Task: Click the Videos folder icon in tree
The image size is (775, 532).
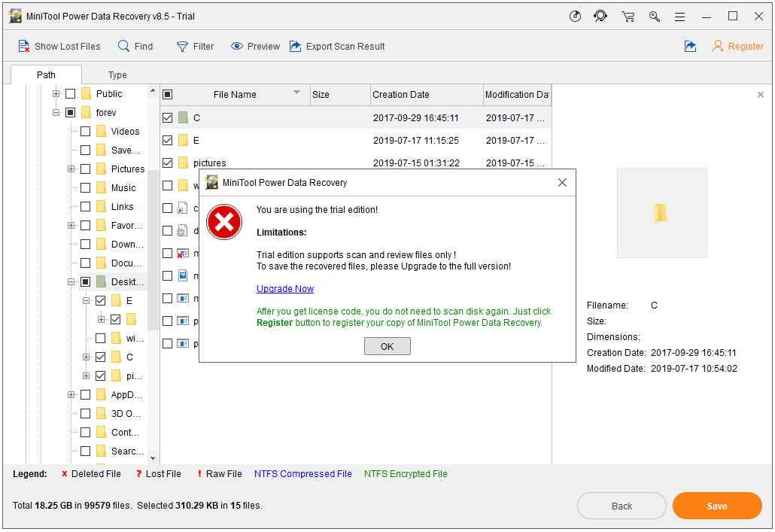Action: click(x=101, y=131)
